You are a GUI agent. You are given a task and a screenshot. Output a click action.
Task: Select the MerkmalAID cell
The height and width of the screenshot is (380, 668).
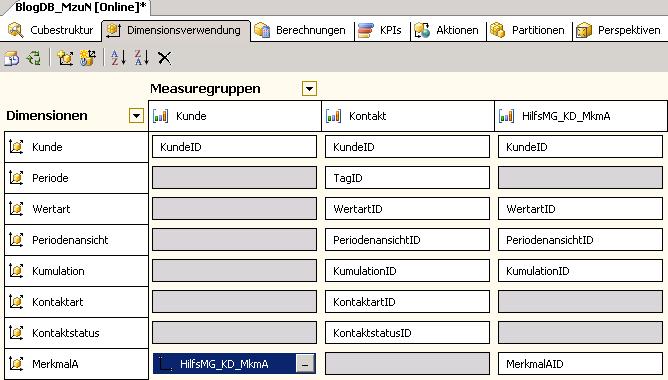580,364
